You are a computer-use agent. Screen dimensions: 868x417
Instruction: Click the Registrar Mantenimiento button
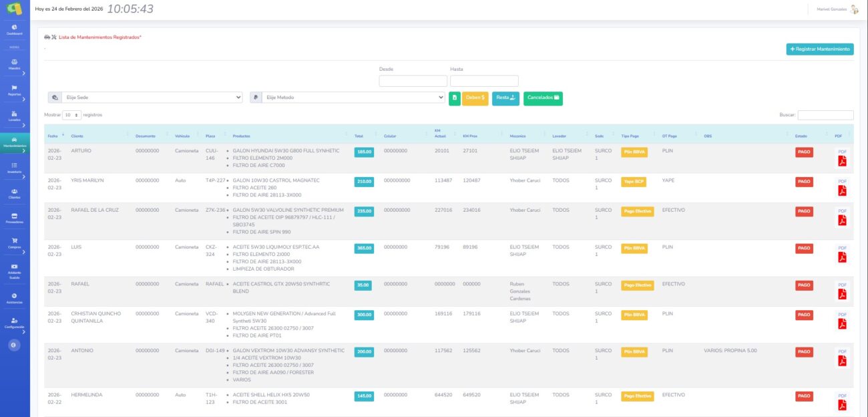pos(819,49)
